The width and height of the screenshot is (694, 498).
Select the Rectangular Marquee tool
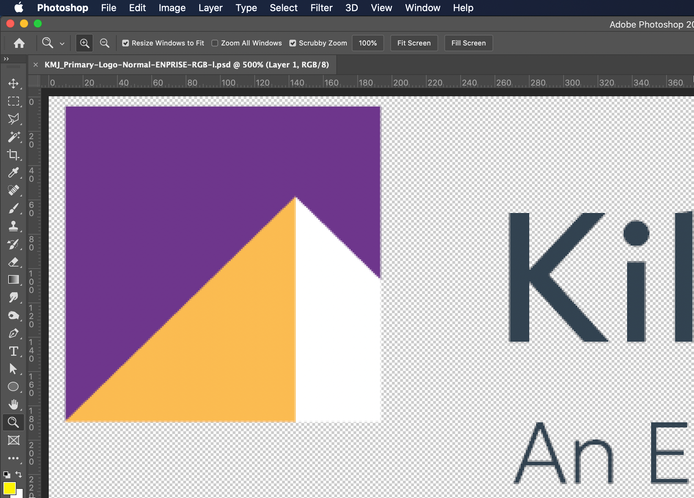[x=13, y=101]
